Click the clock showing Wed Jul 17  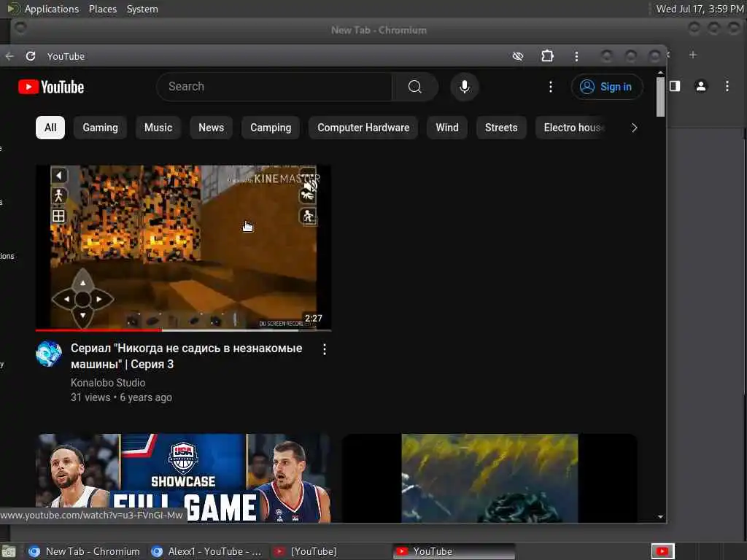click(x=700, y=9)
